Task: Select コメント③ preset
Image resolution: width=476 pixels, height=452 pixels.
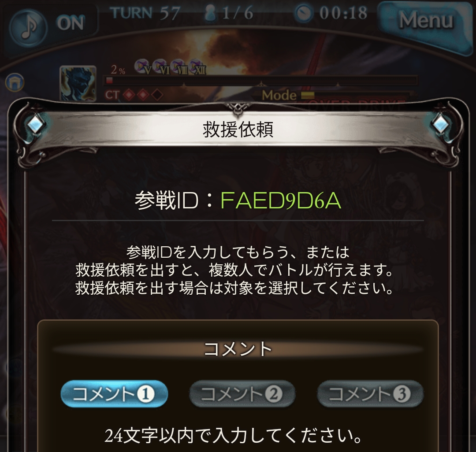Action: click(x=370, y=394)
